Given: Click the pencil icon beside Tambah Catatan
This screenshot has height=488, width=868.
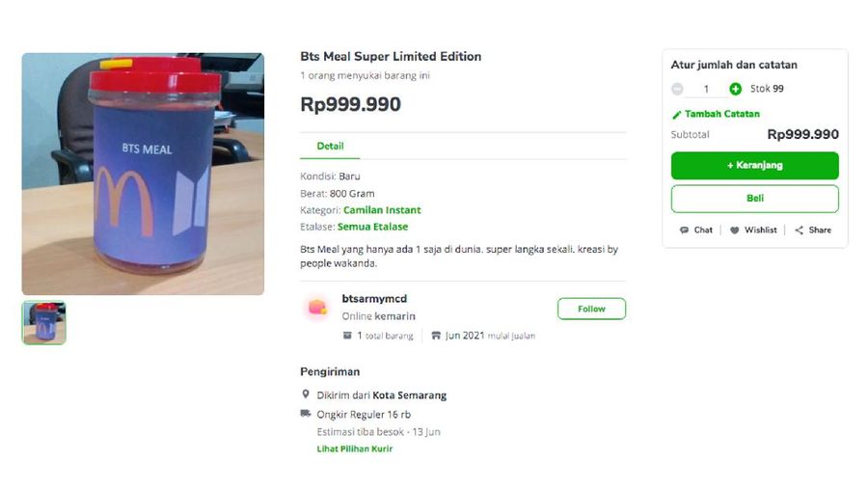Looking at the screenshot, I should [676, 114].
